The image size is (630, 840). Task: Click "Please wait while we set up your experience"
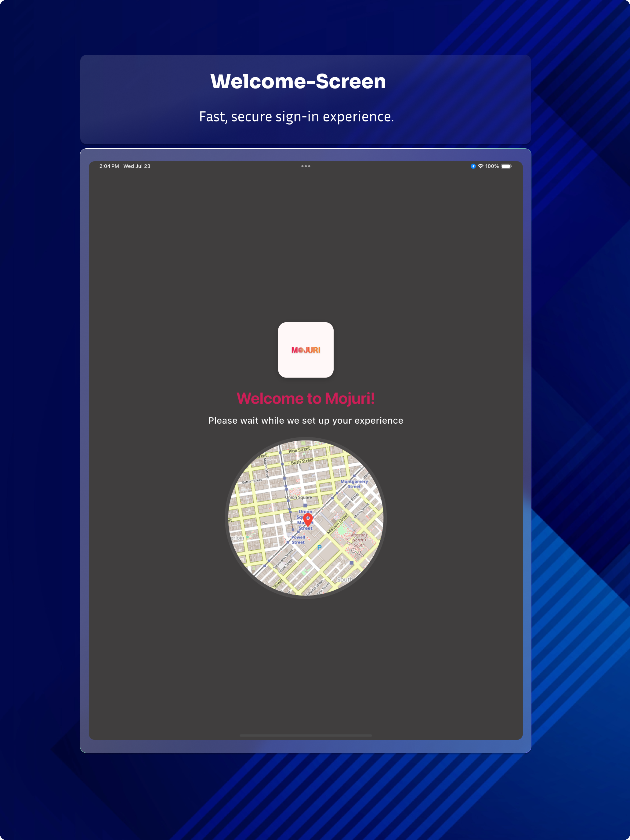(306, 420)
